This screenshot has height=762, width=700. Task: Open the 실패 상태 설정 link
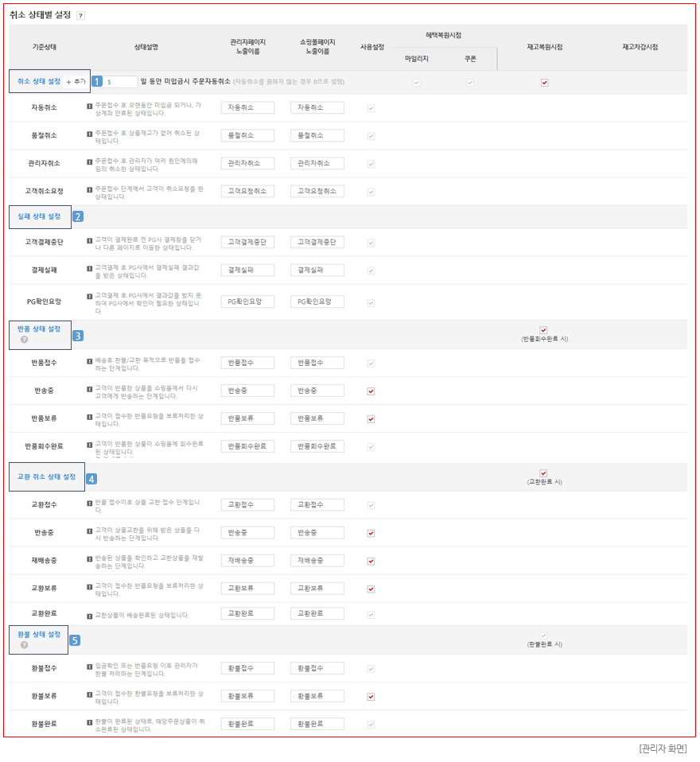(x=39, y=216)
